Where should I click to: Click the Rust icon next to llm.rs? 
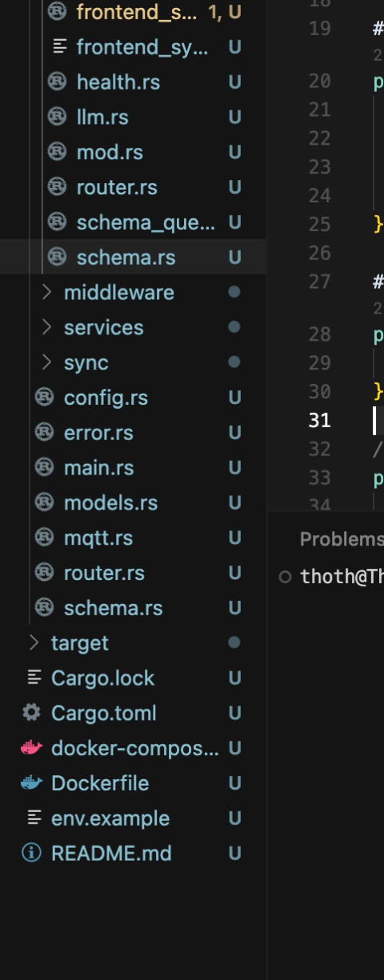pyautogui.click(x=57, y=117)
